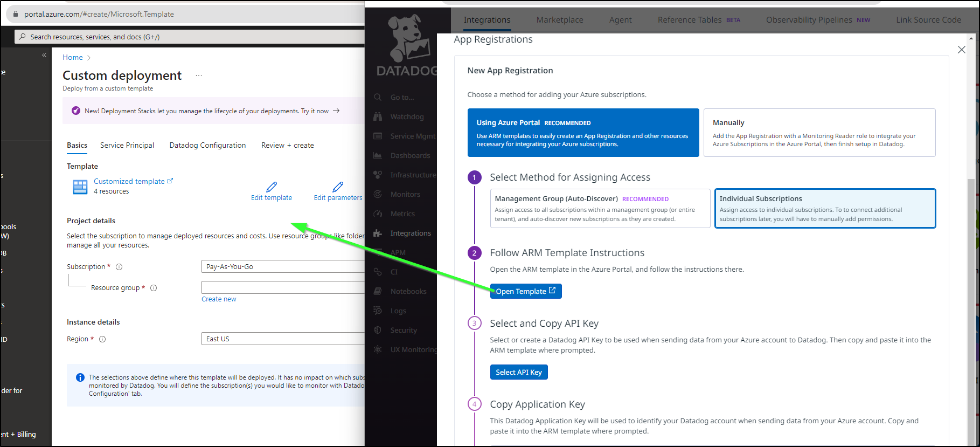This screenshot has height=447, width=980.
Task: Click the Open Template button
Action: tap(526, 291)
